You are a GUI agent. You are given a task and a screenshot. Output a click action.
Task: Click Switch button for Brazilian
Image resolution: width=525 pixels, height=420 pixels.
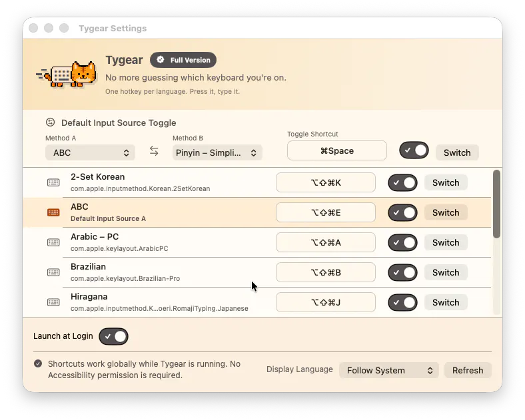[x=446, y=272]
